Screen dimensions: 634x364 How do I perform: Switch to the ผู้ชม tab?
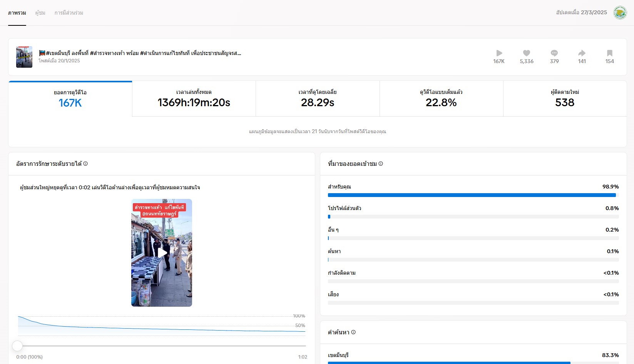click(x=40, y=13)
